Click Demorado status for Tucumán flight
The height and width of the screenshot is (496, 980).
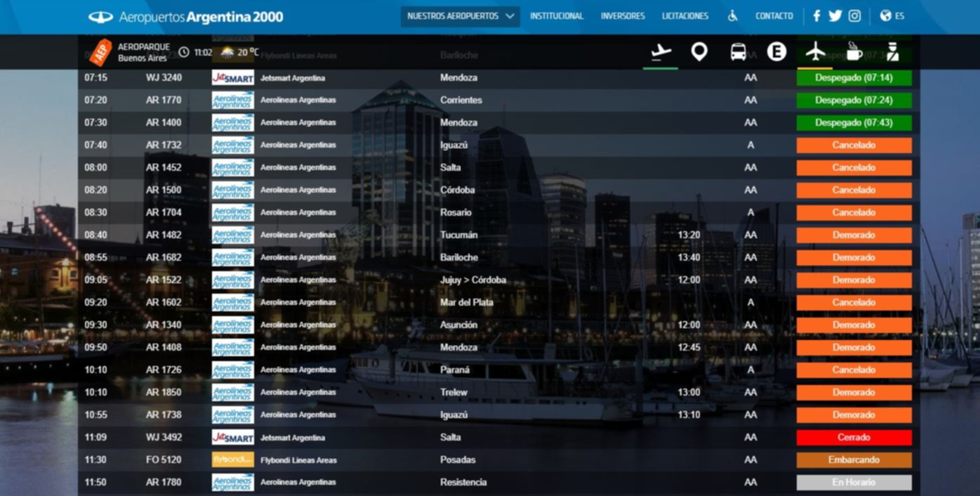(x=854, y=235)
